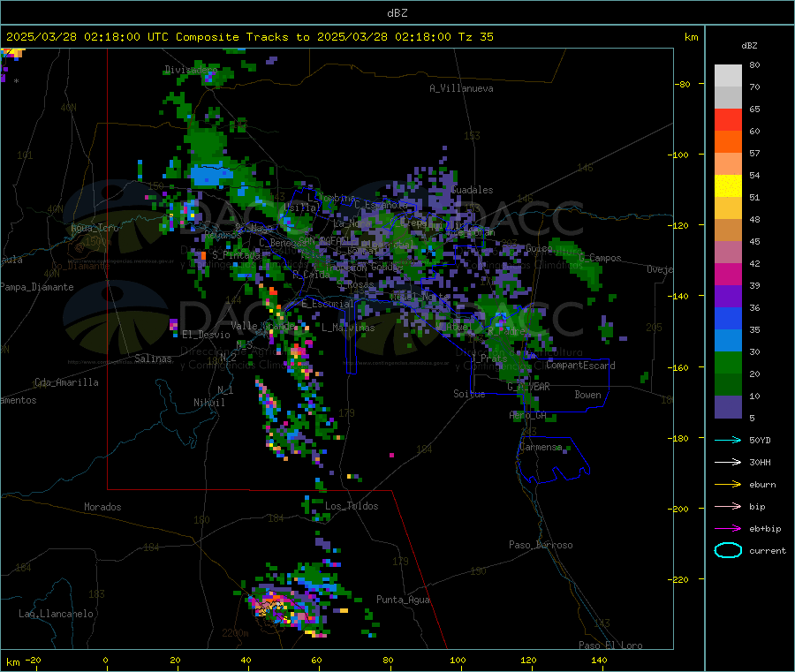Click the Lag.Llancanelo map label
795x672 pixels.
[x=56, y=615]
